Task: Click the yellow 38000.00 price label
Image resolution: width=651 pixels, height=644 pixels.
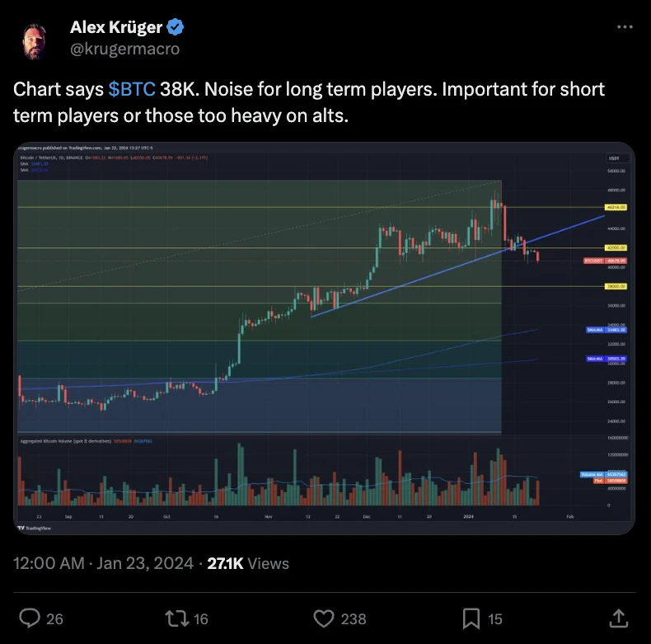Action: 616,286
